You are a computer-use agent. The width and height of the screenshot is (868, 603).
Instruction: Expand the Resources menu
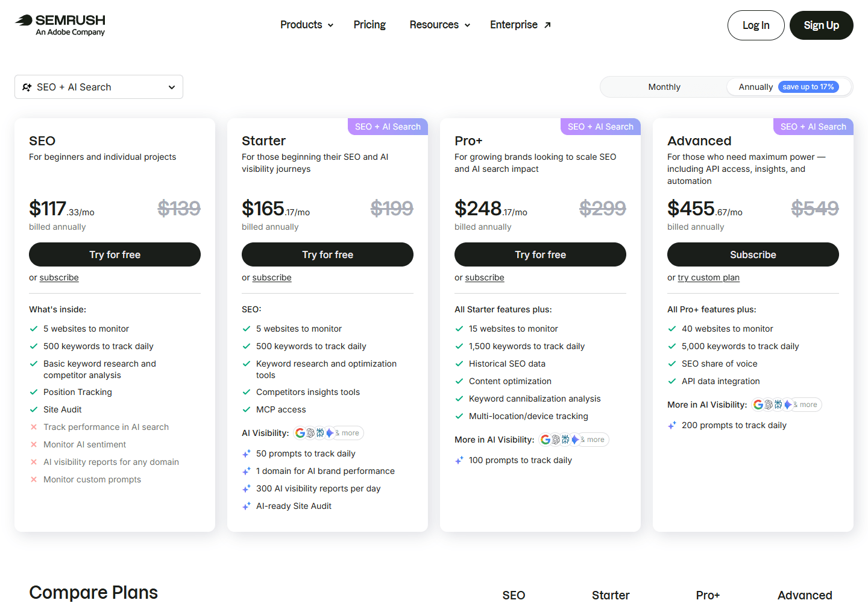440,25
